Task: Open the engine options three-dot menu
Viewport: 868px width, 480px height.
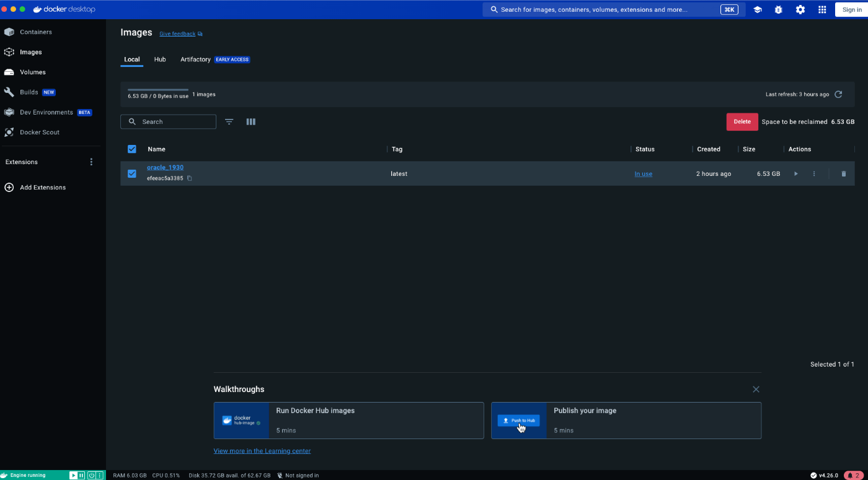Action: (x=99, y=476)
